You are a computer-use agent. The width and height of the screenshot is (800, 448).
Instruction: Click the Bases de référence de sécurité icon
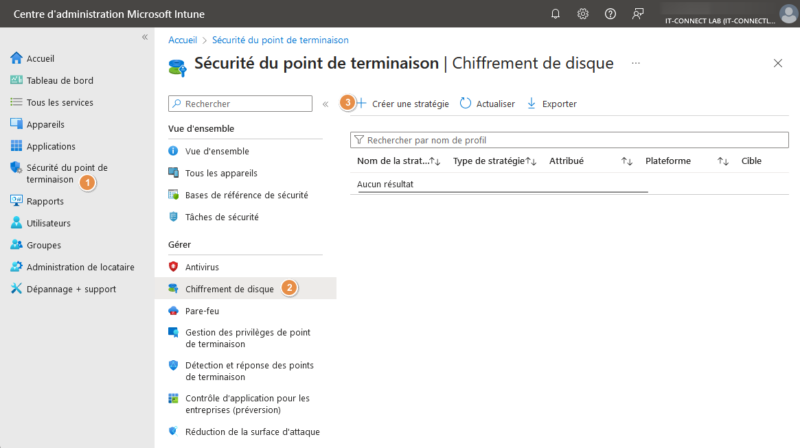pyautogui.click(x=173, y=194)
